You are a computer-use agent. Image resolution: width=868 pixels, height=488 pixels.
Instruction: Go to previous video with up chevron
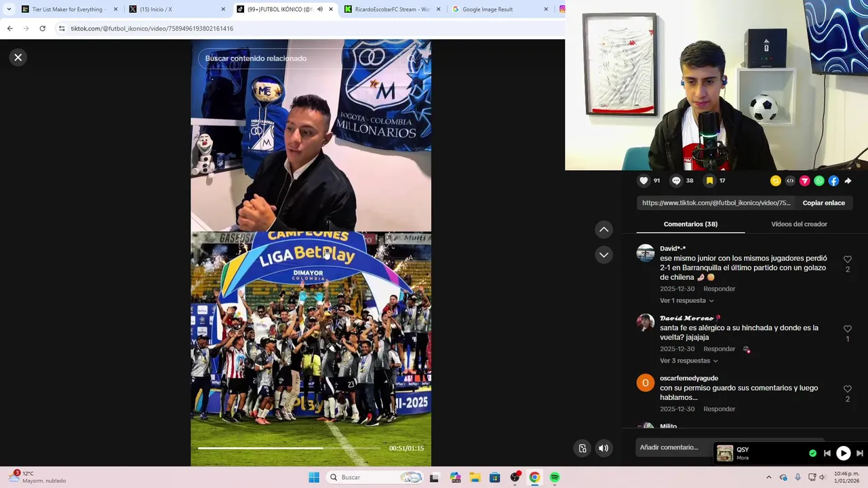pyautogui.click(x=604, y=230)
